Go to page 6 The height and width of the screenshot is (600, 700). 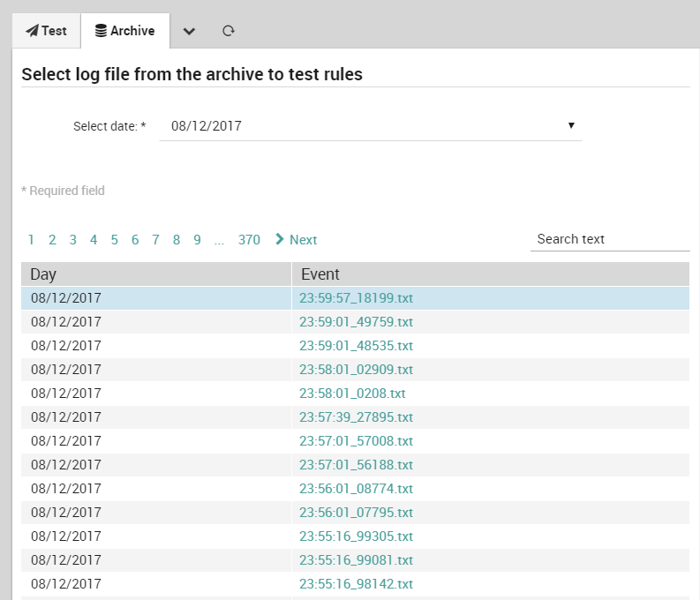pyautogui.click(x=135, y=240)
